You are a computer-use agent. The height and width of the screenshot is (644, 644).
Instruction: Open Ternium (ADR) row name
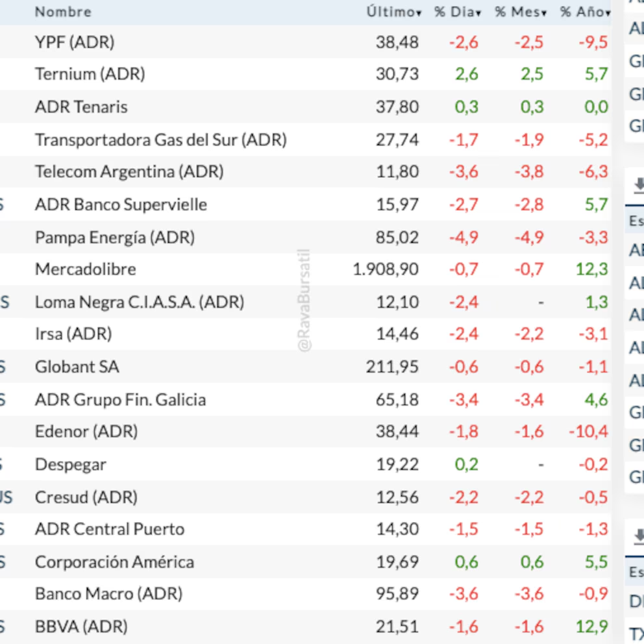tap(90, 74)
